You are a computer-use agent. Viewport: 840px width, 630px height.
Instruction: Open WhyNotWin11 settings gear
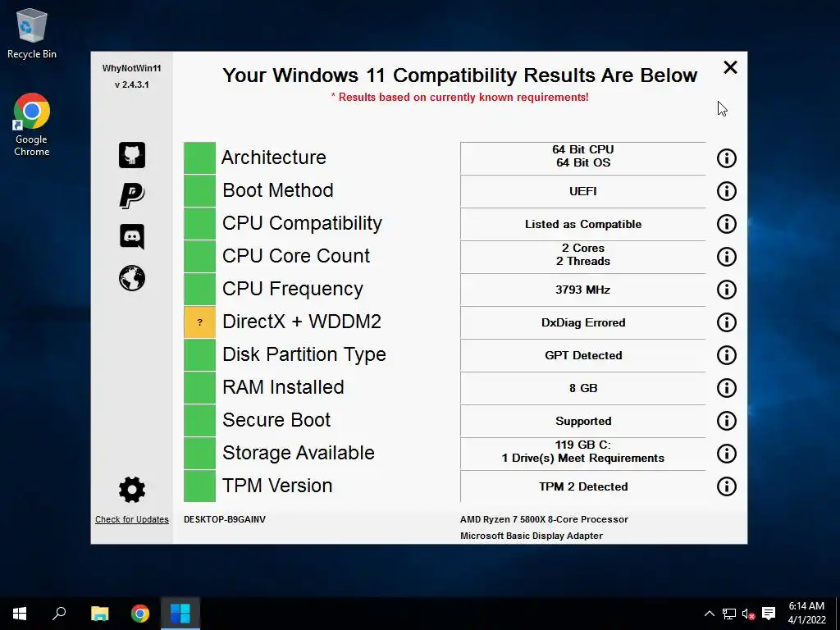[x=132, y=489]
